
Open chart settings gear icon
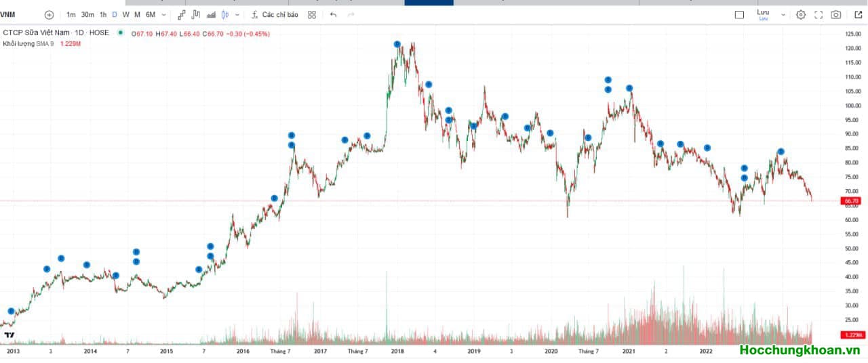coord(801,15)
